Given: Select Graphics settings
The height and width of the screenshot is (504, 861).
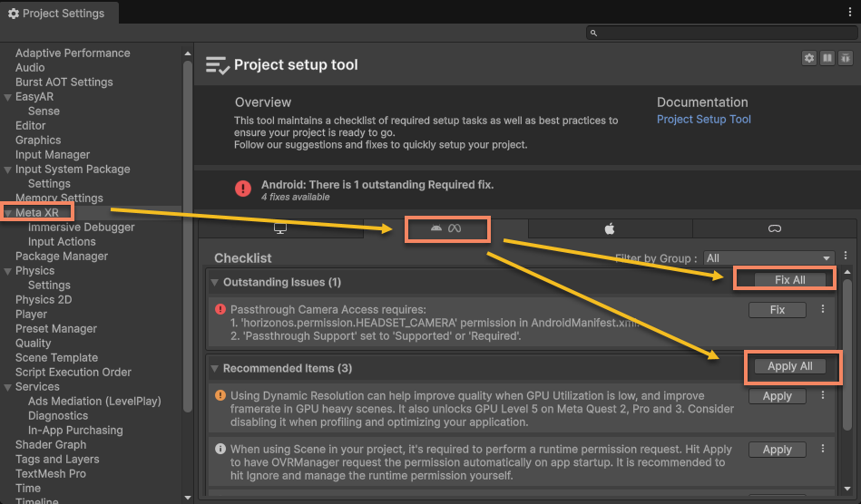Looking at the screenshot, I should tap(38, 141).
